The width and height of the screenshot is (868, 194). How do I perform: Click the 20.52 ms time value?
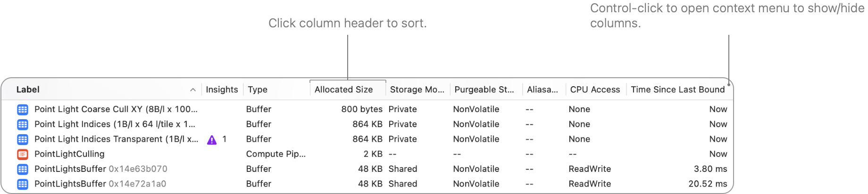(708, 184)
